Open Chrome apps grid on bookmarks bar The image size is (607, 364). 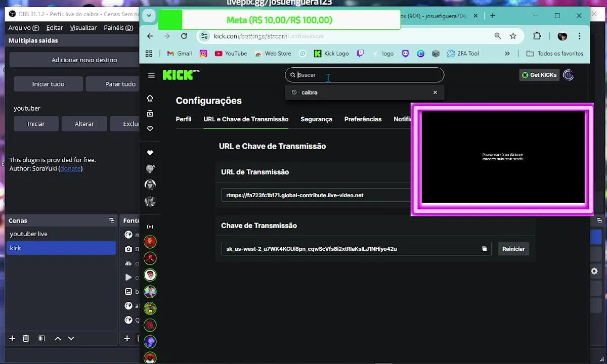click(149, 53)
